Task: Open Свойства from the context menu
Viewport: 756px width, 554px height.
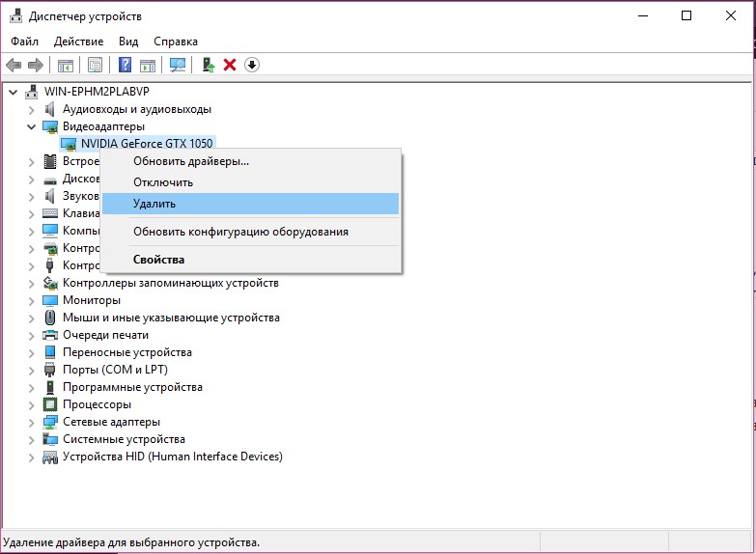Action: pos(251,260)
